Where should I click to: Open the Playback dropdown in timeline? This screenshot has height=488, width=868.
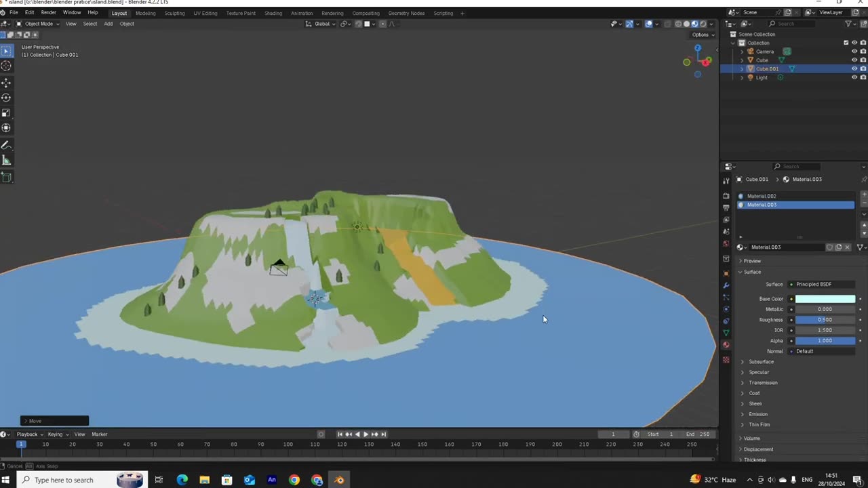tap(29, 434)
